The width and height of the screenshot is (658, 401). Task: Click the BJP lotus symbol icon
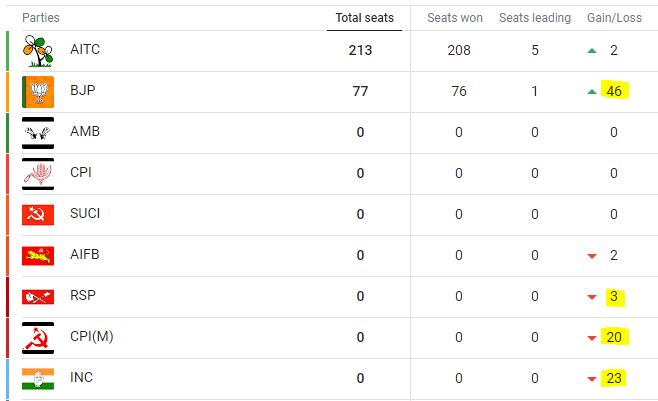coord(38,91)
